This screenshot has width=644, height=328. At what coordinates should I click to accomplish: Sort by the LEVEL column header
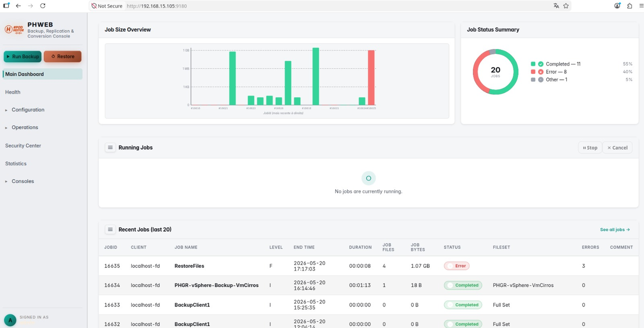coord(276,247)
